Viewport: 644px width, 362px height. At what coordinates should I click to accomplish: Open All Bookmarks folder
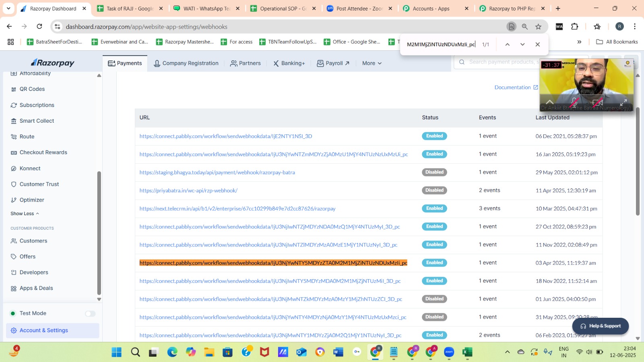617,42
